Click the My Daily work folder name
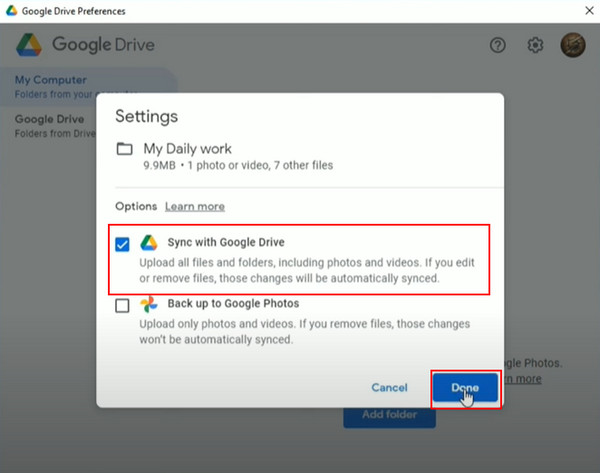 point(188,149)
